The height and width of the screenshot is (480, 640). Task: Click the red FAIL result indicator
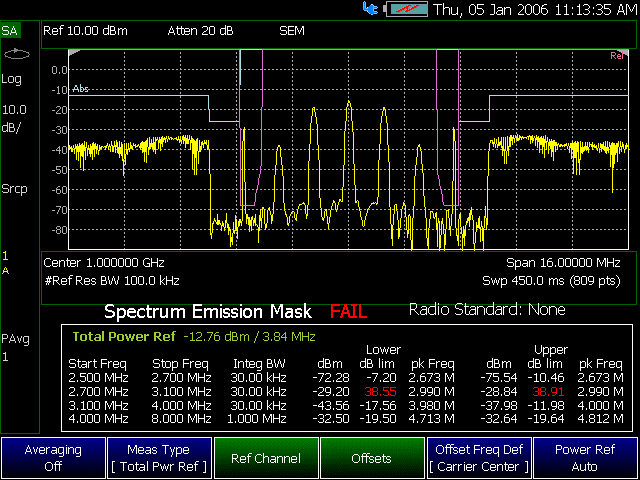click(x=349, y=312)
